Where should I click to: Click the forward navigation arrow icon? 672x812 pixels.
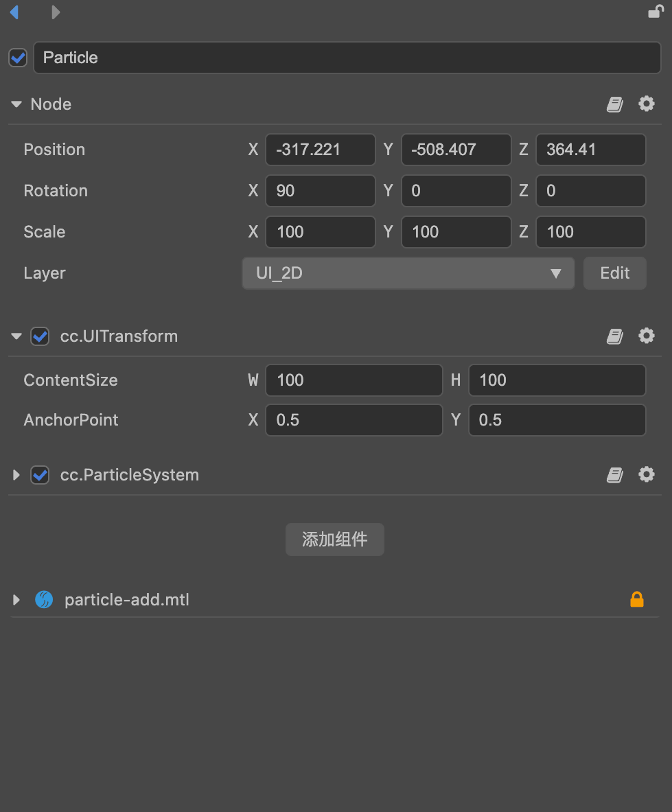(x=56, y=12)
